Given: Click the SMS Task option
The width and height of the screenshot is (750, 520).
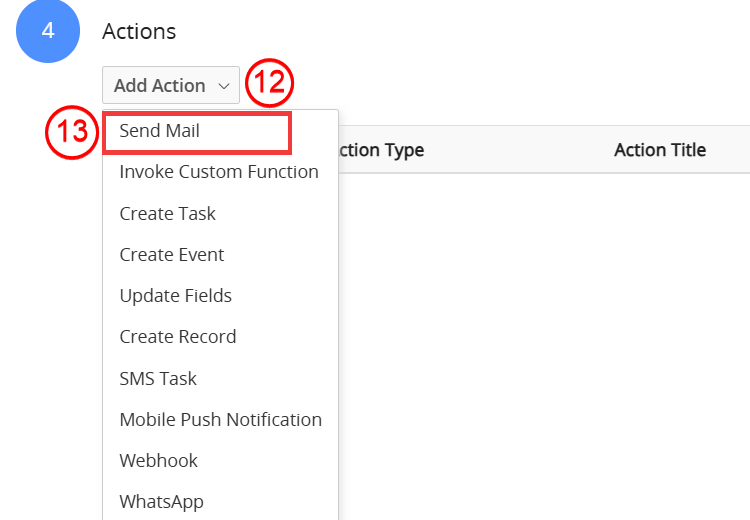Looking at the screenshot, I should [x=158, y=378].
